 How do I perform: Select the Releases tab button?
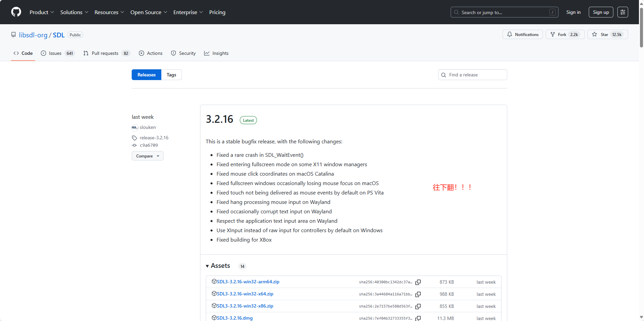point(147,75)
